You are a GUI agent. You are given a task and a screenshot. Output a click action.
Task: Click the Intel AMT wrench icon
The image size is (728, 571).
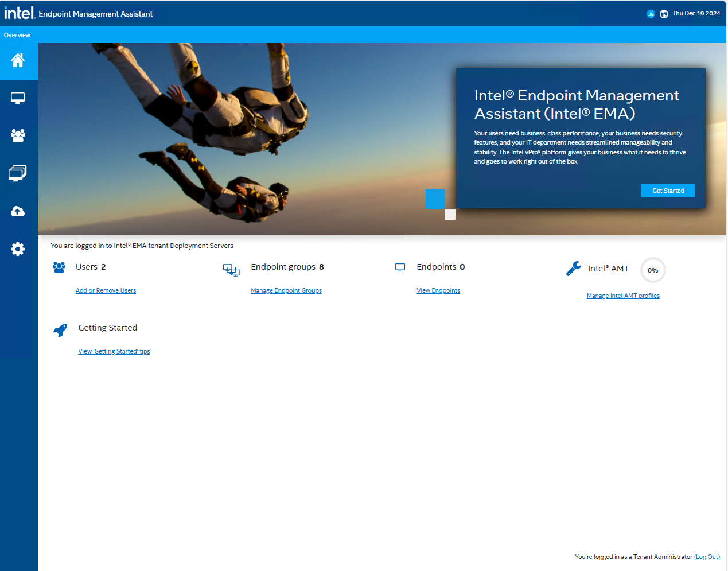(x=573, y=269)
